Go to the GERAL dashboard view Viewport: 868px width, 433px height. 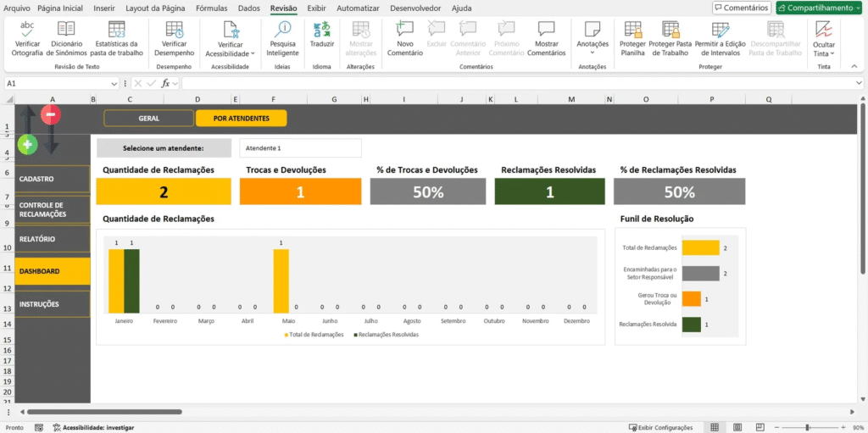(148, 119)
